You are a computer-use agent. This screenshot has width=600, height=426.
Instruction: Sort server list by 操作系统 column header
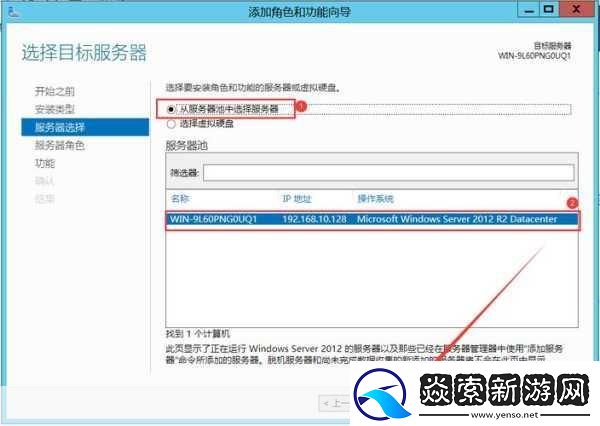[375, 199]
